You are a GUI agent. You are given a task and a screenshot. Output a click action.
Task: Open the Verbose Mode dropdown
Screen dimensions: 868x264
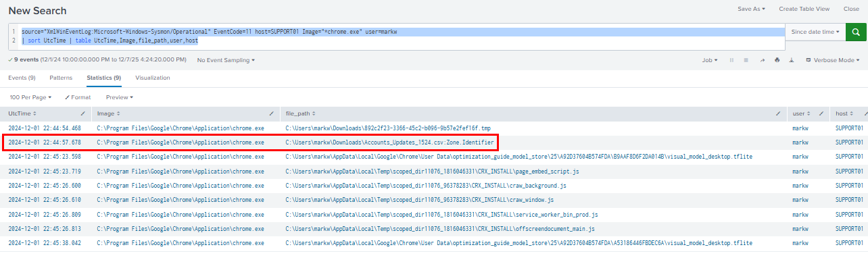point(834,60)
